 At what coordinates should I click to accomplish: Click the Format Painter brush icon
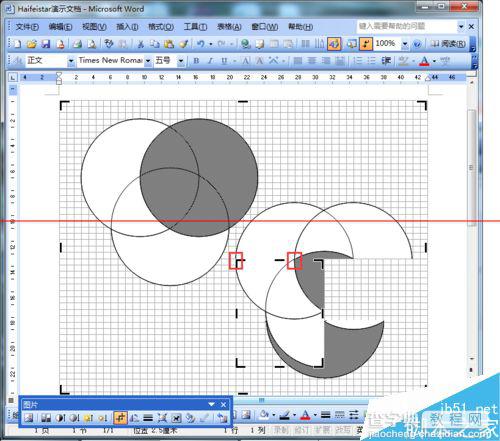pyautogui.click(x=184, y=44)
